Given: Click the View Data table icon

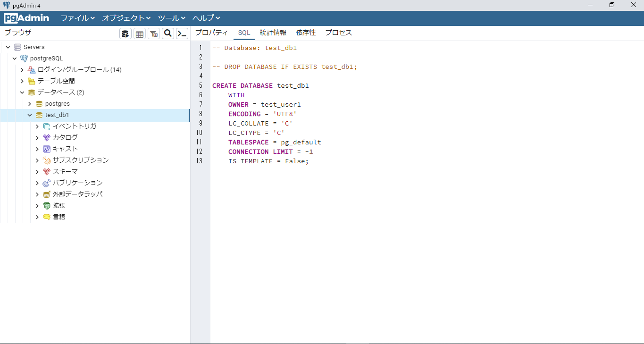Looking at the screenshot, I should click(140, 34).
